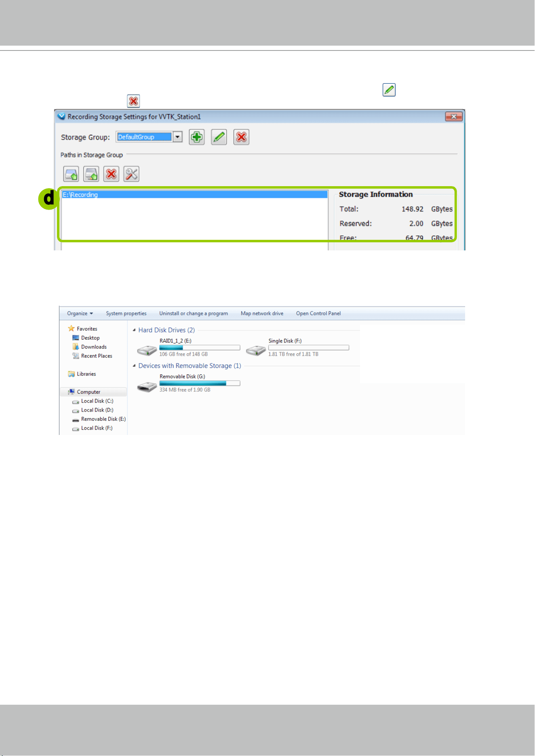This screenshot has width=535, height=756.
Task: Click the wrench and screwdriver settings icon
Action: click(131, 174)
